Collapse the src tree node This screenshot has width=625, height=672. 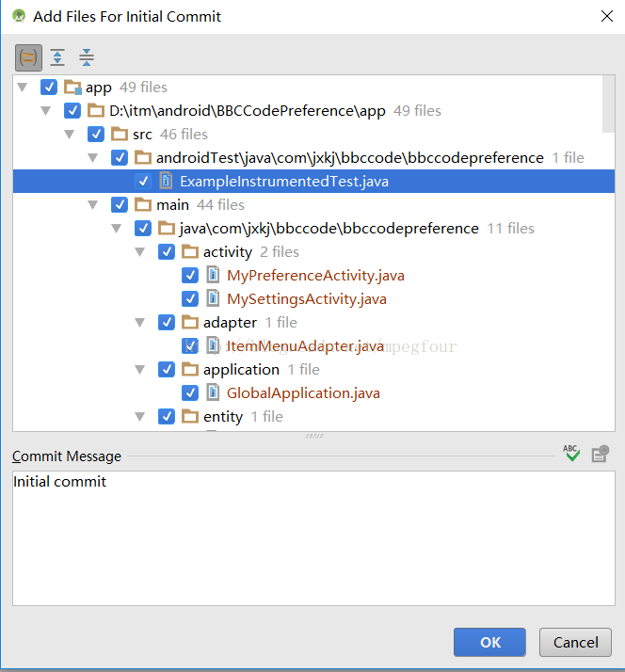pos(70,135)
